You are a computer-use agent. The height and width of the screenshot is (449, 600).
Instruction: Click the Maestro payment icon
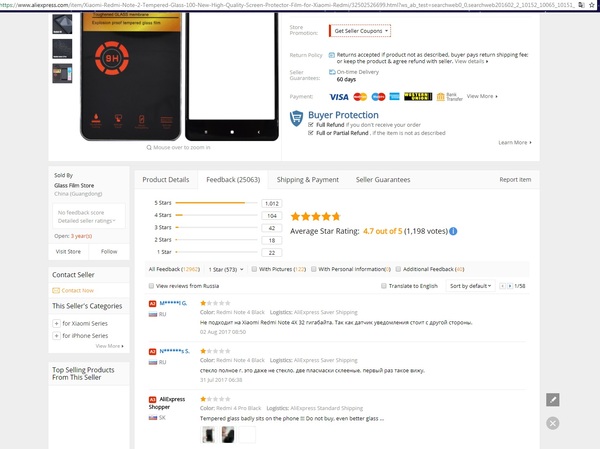click(x=378, y=97)
